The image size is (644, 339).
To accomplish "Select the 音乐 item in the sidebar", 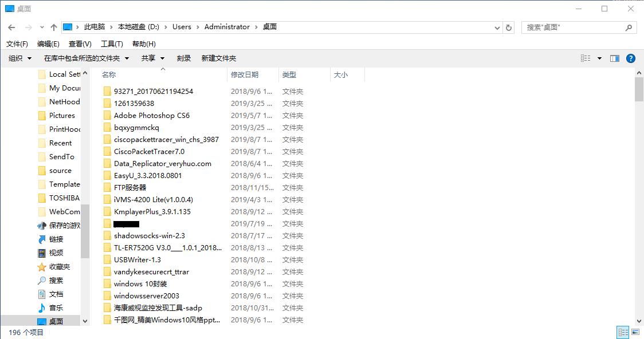I will click(x=56, y=308).
